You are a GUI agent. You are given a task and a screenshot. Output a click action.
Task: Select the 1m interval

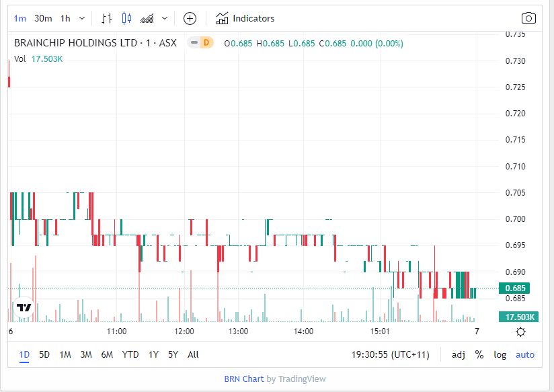click(19, 18)
